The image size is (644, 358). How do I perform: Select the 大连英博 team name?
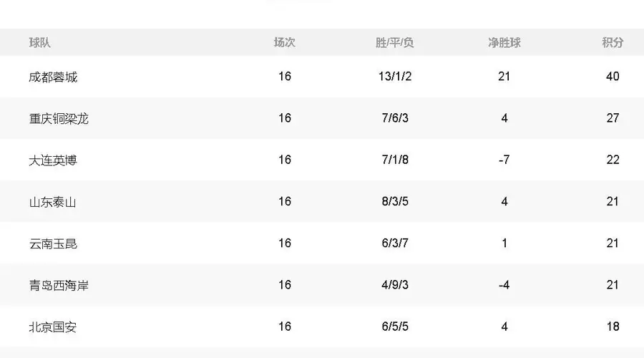tap(53, 160)
